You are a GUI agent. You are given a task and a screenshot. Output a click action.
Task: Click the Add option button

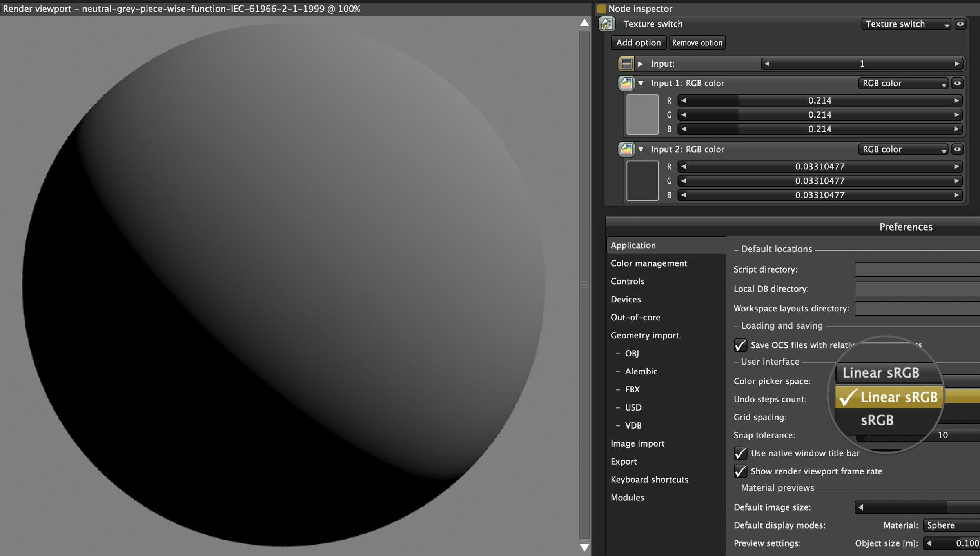638,43
